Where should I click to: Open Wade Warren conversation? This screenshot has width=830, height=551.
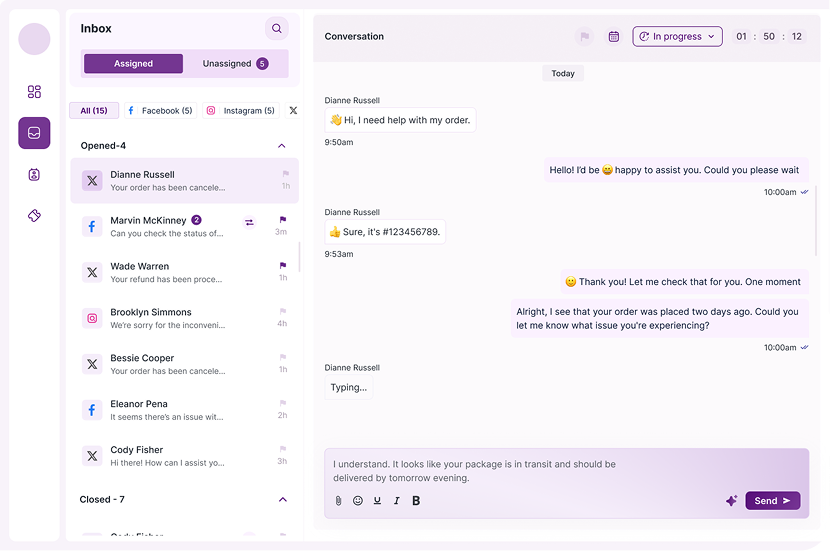click(185, 272)
